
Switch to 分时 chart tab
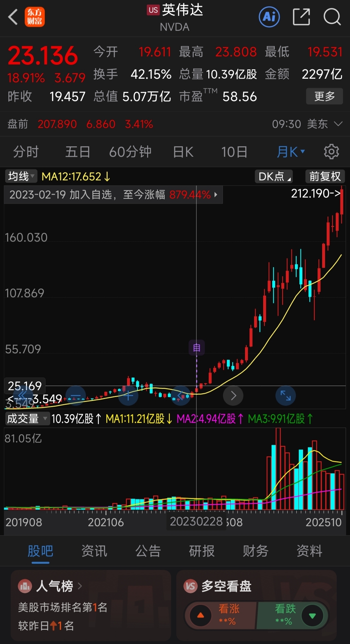[26, 152]
